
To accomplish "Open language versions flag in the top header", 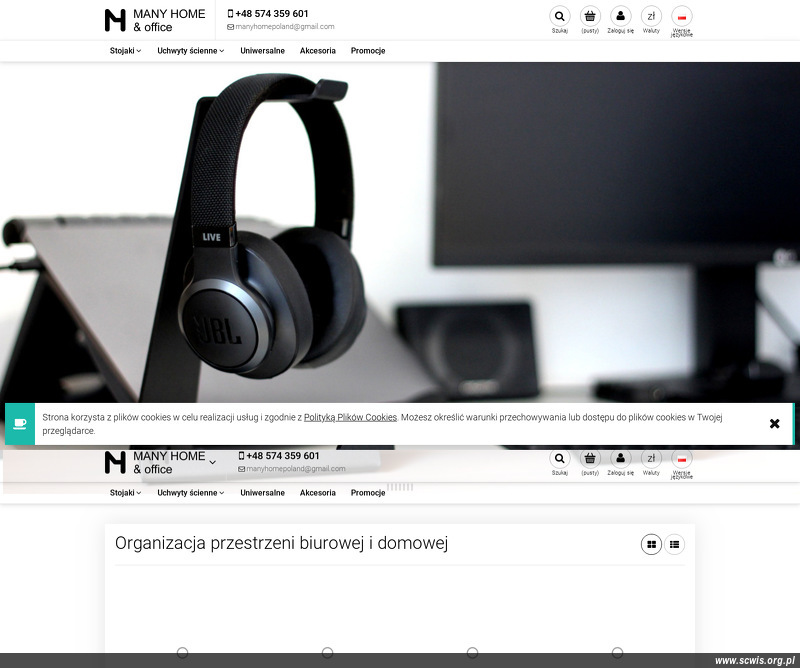I will click(682, 16).
